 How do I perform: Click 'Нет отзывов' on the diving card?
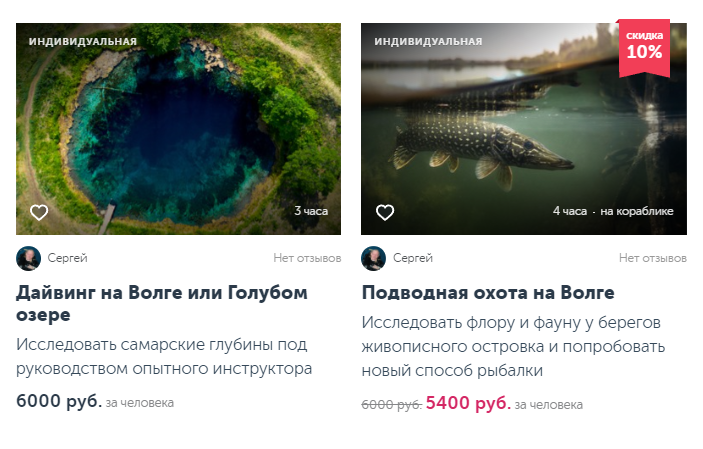(x=307, y=258)
